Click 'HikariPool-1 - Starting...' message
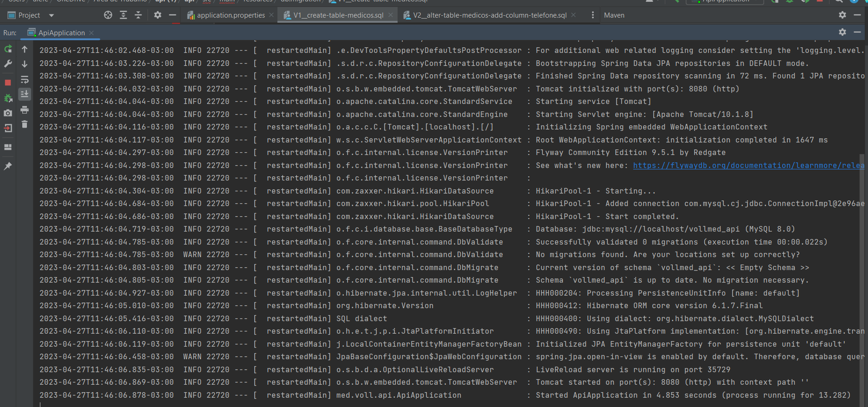868x407 pixels. point(596,191)
